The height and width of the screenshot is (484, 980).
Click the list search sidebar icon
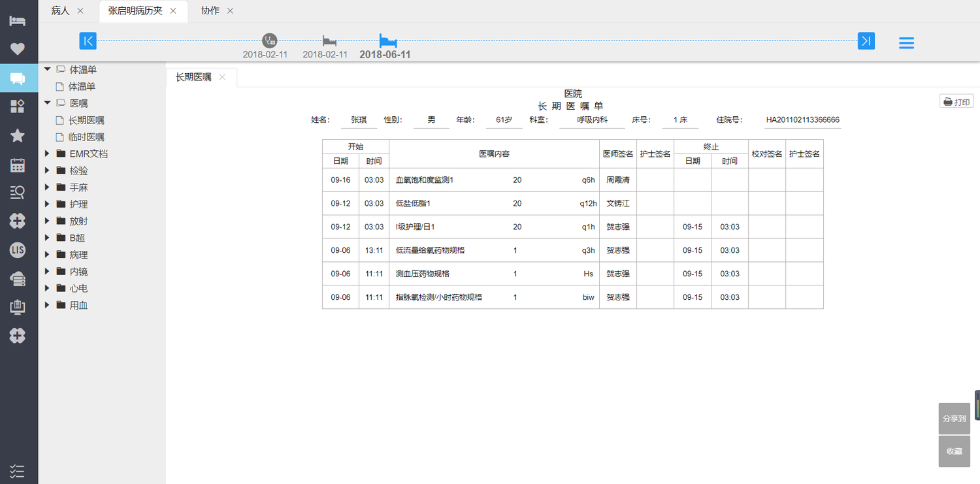(18, 193)
